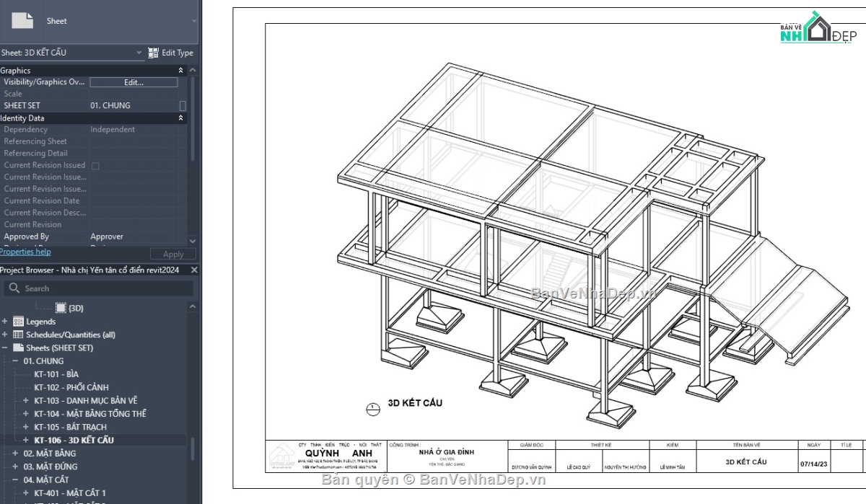Click into the Project Browser Search field
This screenshot has width=866, height=504.
click(100, 288)
